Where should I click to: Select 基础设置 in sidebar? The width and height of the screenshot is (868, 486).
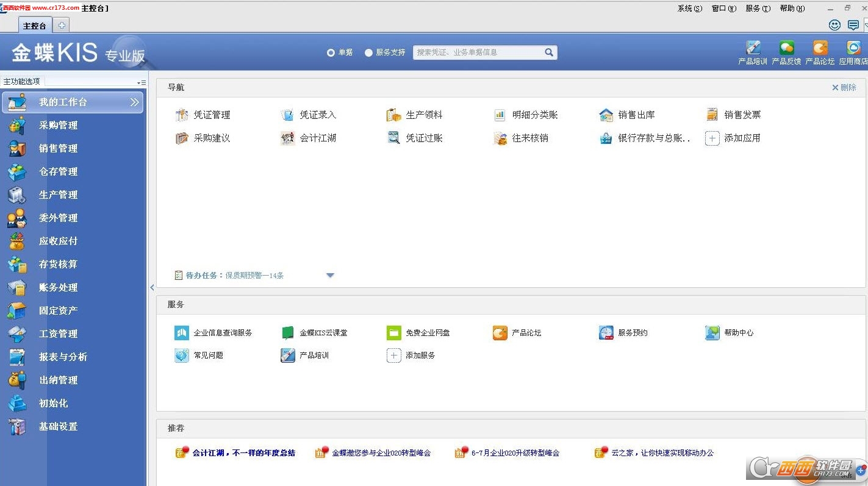(x=73, y=426)
